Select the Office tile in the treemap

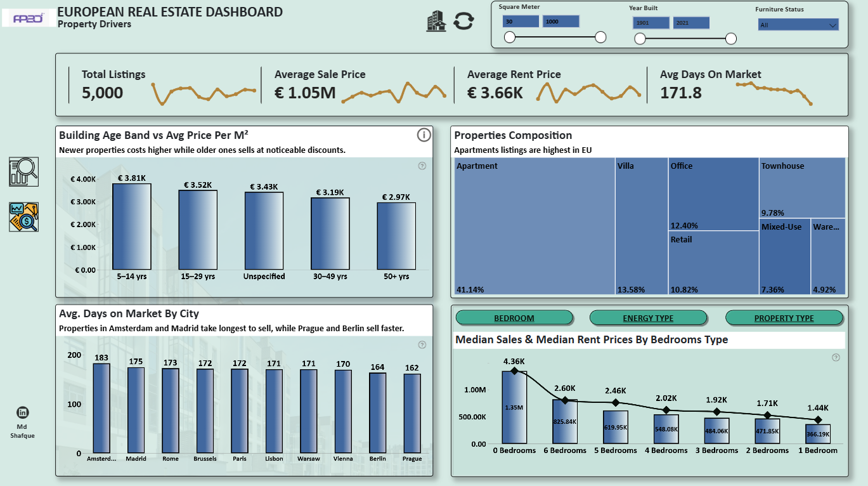713,195
